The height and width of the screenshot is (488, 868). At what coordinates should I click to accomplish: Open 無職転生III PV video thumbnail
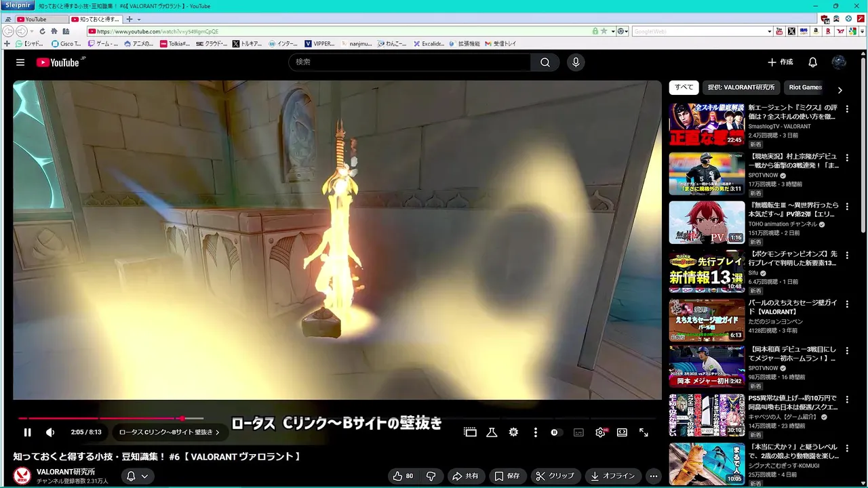pyautogui.click(x=707, y=222)
